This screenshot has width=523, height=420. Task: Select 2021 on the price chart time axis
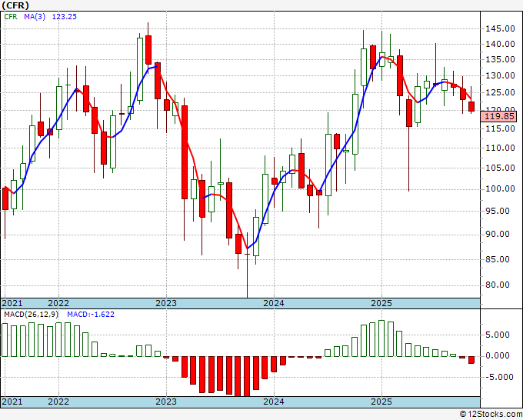coord(12,303)
